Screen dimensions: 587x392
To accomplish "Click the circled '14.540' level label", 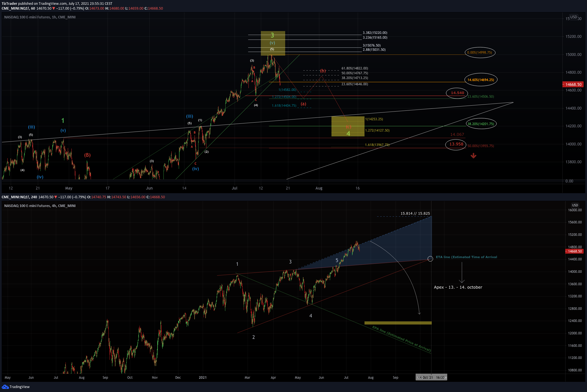I will [457, 93].
